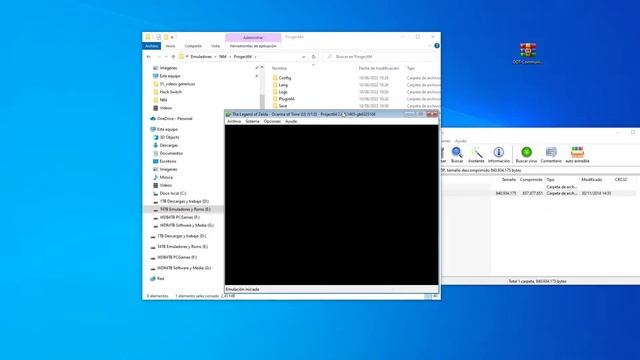Open Ayuda menu in Project64 window
Image resolution: width=640 pixels, height=360 pixels.
click(291, 121)
